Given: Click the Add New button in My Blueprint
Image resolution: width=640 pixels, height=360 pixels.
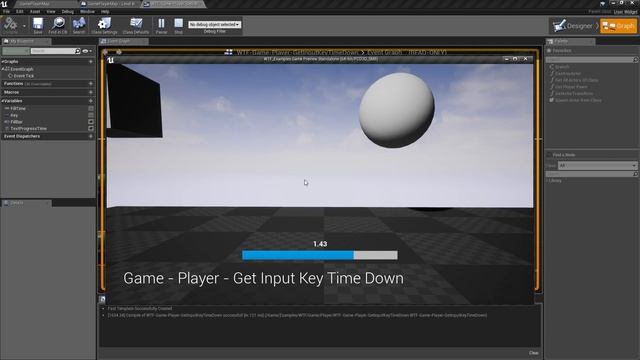Looking at the screenshot, I should (x=16, y=51).
